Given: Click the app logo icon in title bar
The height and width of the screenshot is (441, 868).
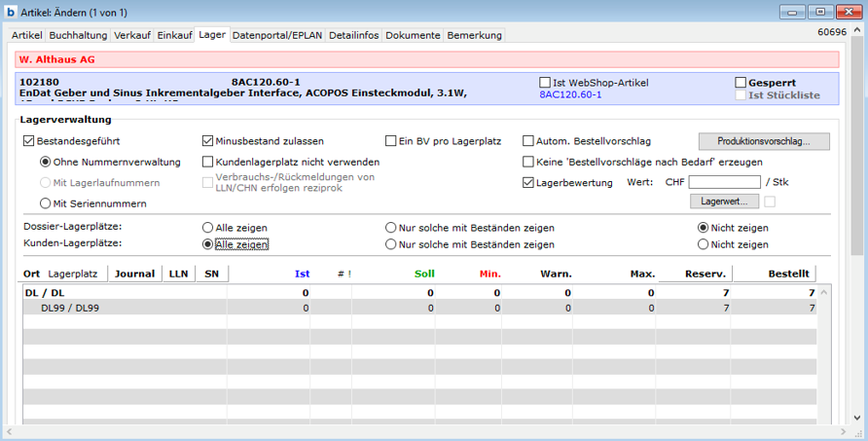Looking at the screenshot, I should 11,12.
